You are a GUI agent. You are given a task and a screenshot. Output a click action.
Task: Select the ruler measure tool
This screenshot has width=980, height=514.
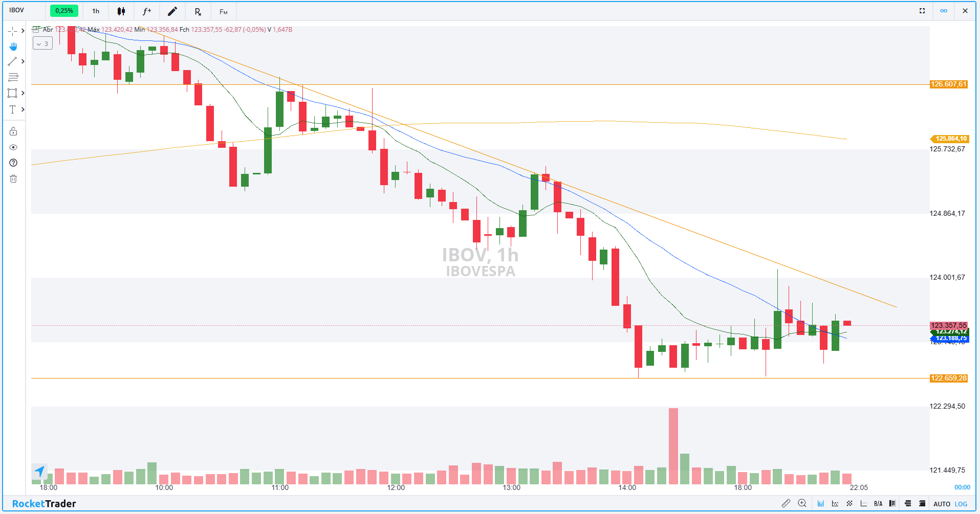pos(786,504)
